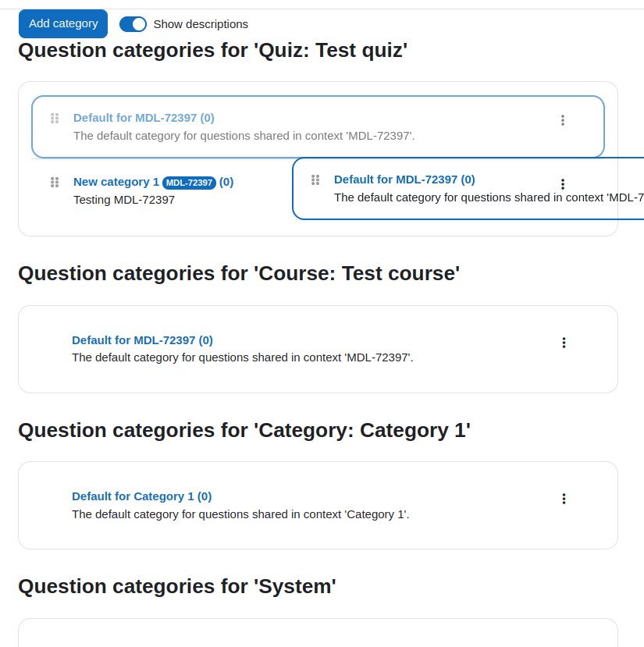Viewport: 644px width, 647px height.
Task: Grab the drag handle of New category 1
Action: click(x=55, y=182)
